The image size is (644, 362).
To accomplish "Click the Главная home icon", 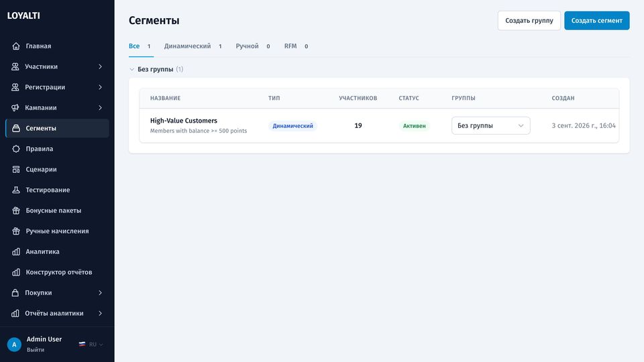I will [x=16, y=46].
